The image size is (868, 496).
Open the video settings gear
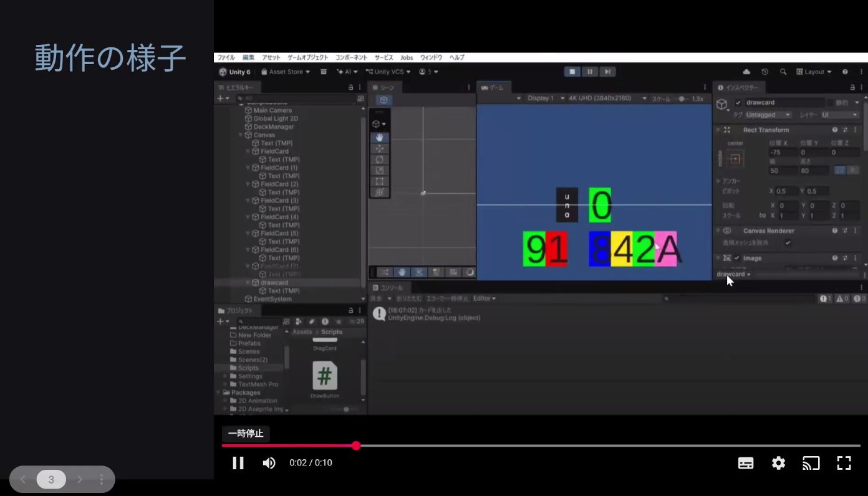(x=778, y=463)
